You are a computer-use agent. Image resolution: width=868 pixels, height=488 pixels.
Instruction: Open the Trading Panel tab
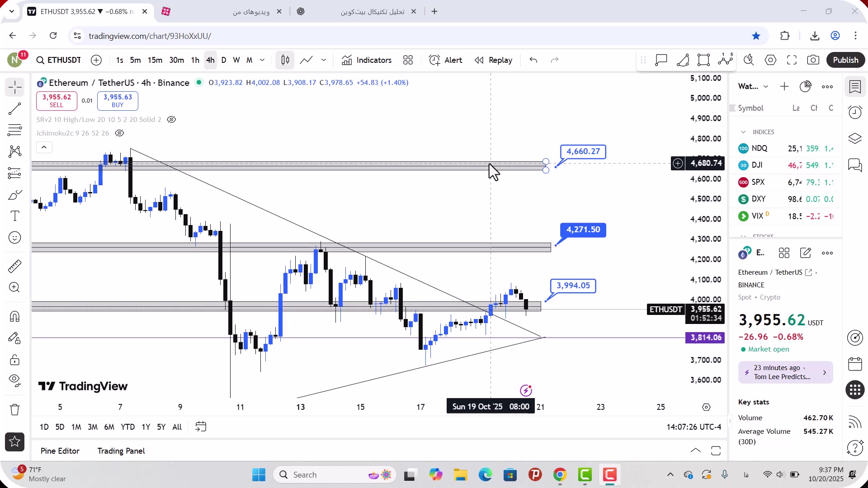point(121,451)
